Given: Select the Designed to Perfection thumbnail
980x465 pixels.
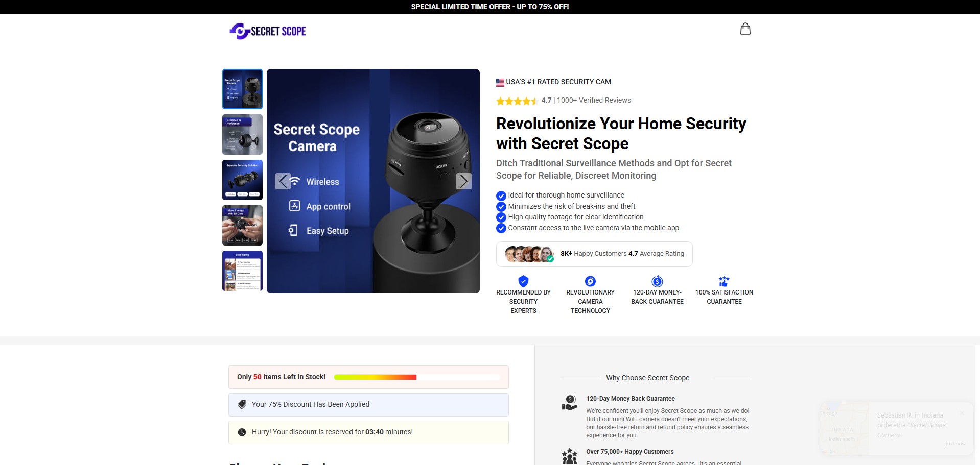Looking at the screenshot, I should point(242,134).
